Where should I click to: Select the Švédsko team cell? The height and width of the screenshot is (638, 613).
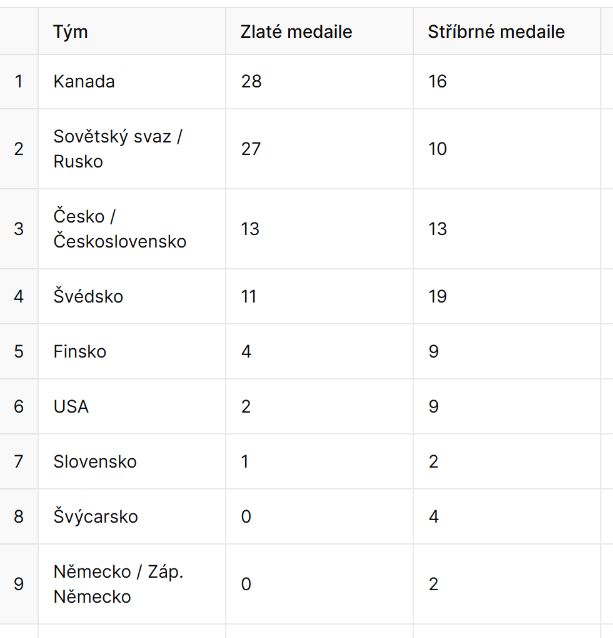tap(132, 296)
